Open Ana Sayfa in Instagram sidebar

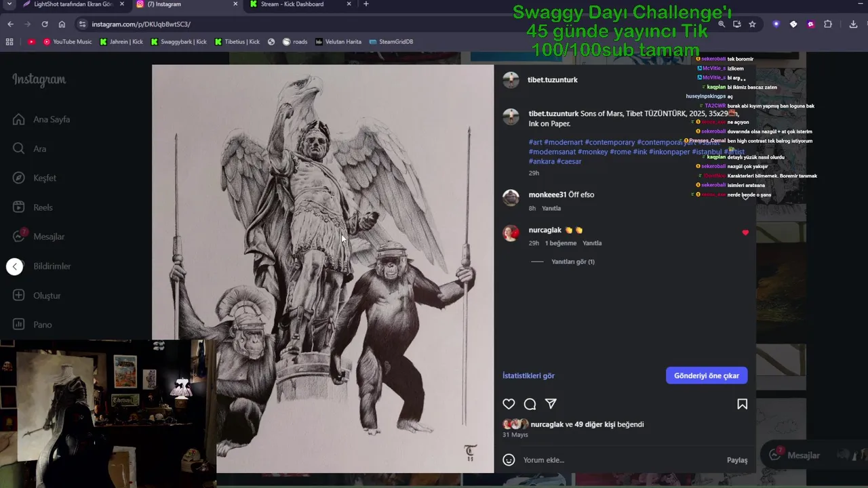(41, 119)
